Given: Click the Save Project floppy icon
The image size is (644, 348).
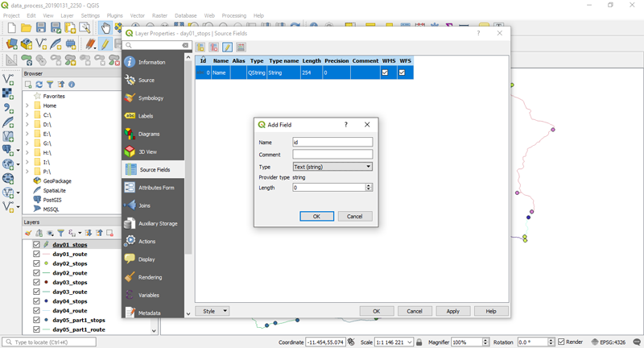Looking at the screenshot, I should click(x=41, y=28).
